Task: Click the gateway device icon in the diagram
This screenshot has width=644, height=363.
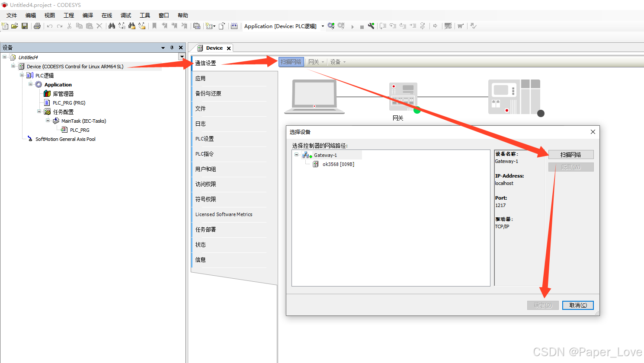Action: pyautogui.click(x=404, y=97)
